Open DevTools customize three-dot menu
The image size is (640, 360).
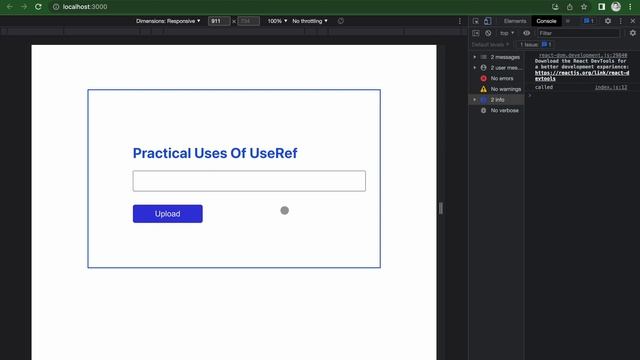click(x=621, y=21)
